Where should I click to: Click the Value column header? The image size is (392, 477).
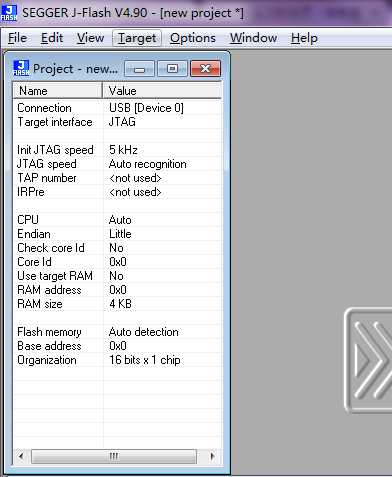point(162,91)
